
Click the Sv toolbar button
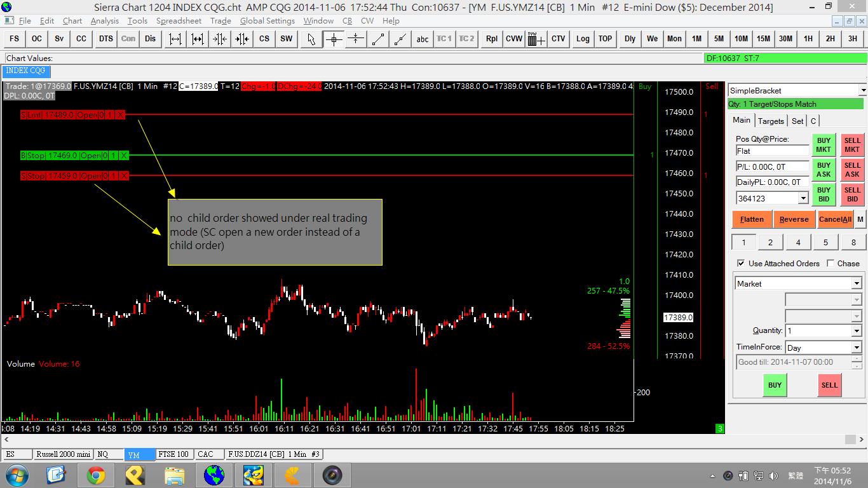click(x=59, y=39)
